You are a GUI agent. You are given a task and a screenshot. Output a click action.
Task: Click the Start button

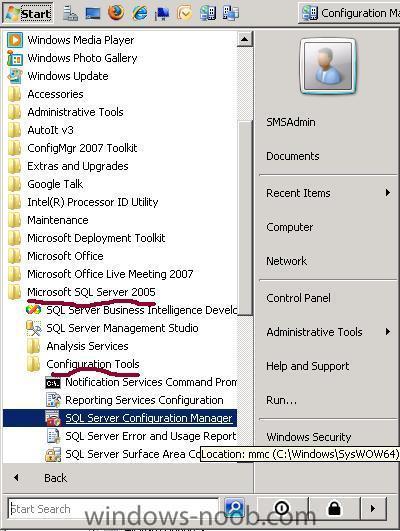pos(27,13)
